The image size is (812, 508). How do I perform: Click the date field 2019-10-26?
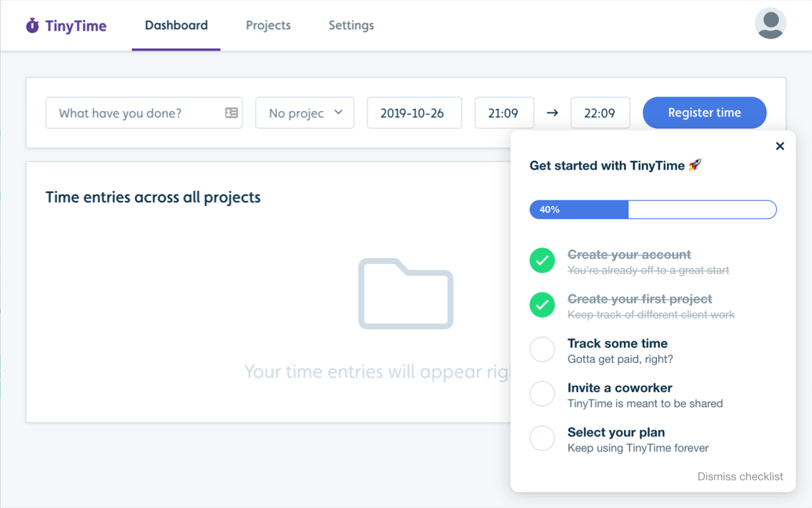click(415, 112)
